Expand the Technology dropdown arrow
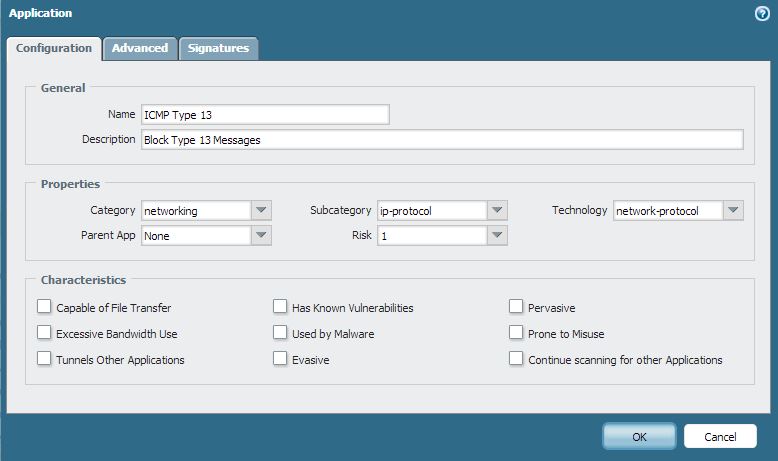The image size is (778, 461). point(733,210)
